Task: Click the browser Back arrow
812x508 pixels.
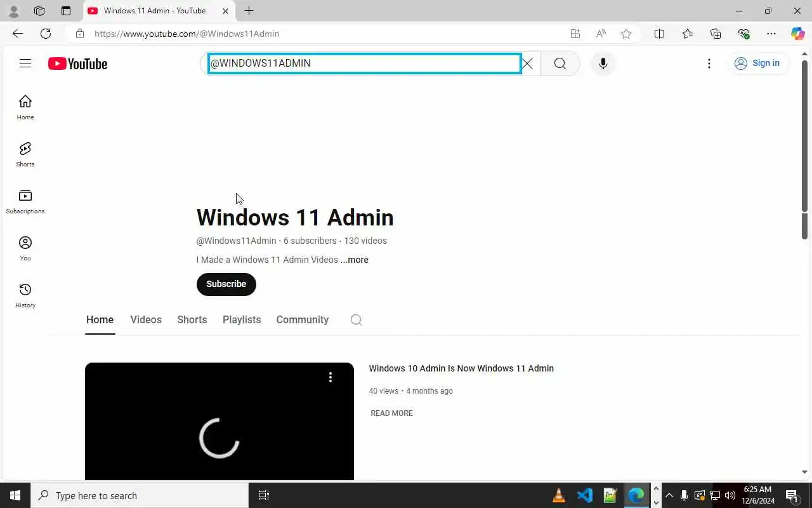Action: (18, 34)
